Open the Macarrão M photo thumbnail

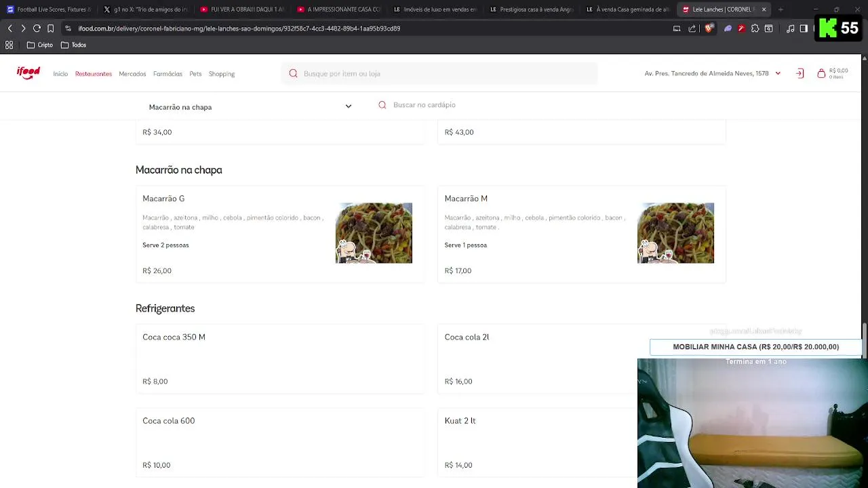tap(675, 232)
